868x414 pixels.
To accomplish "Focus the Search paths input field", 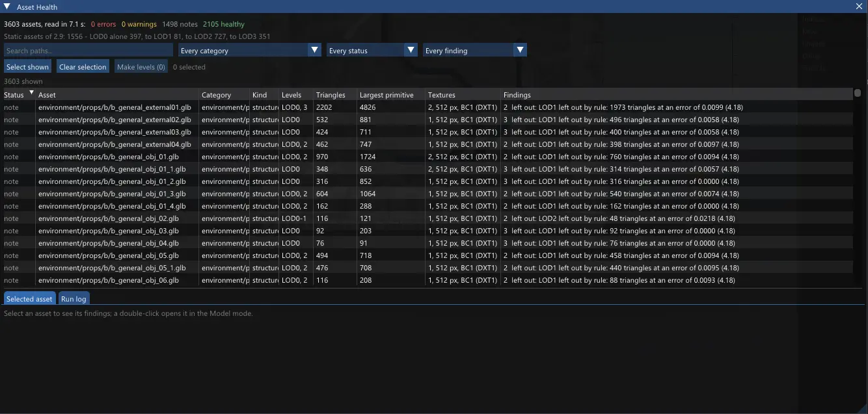I will tap(88, 51).
